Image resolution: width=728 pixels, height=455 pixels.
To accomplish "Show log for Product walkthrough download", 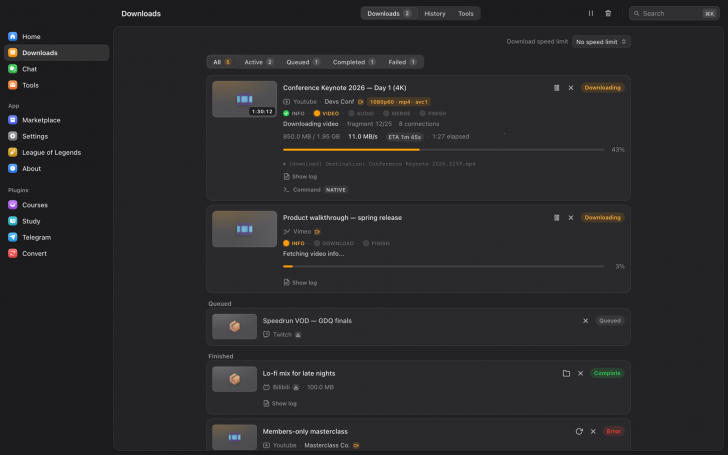I will 300,283.
